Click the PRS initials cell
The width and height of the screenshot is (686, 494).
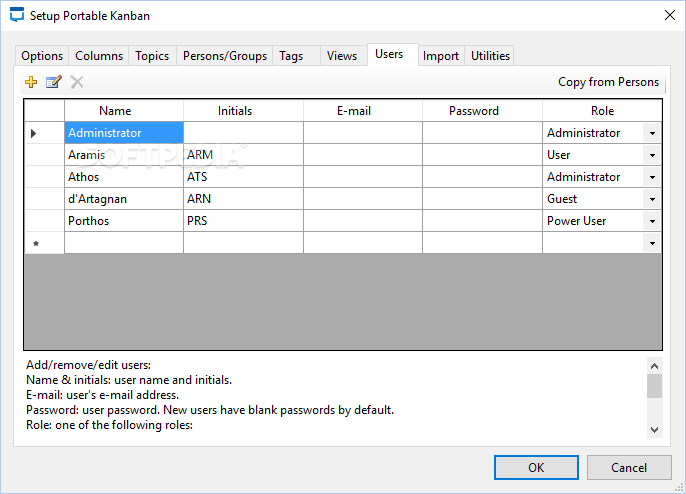point(243,221)
